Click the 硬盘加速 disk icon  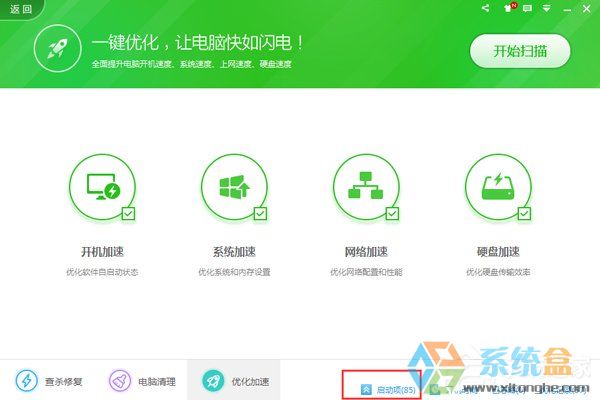coord(498,187)
